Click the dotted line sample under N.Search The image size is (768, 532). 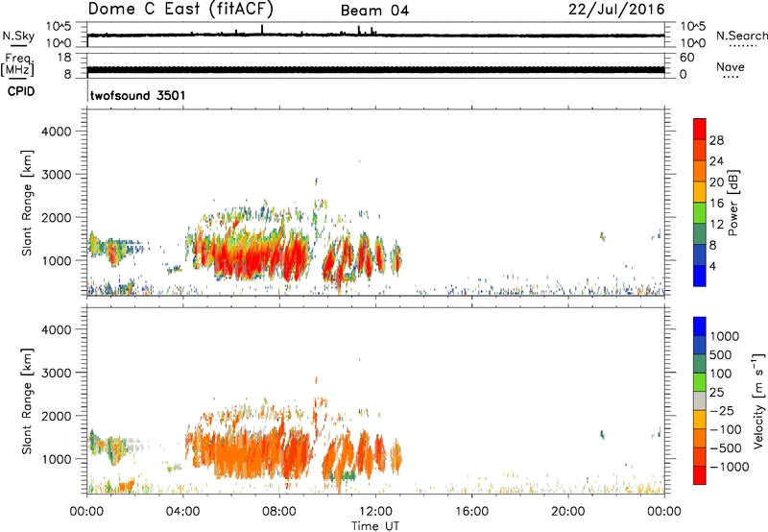pyautogui.click(x=742, y=46)
